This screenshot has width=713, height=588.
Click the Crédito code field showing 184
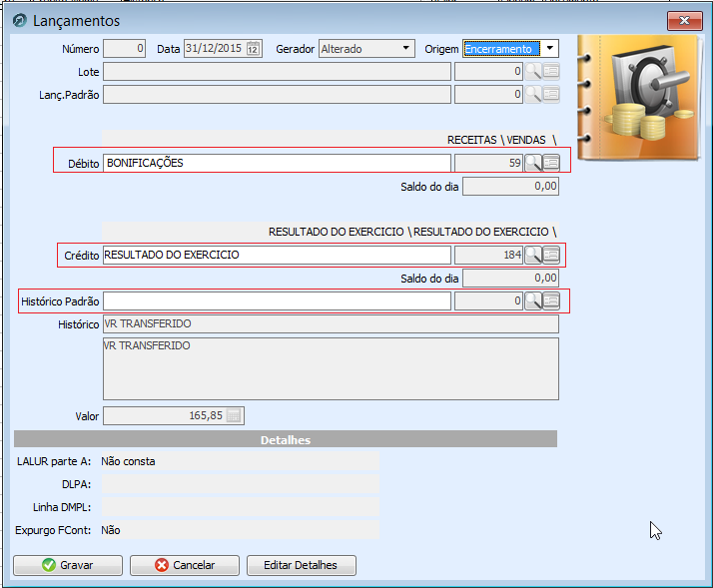coord(489,256)
